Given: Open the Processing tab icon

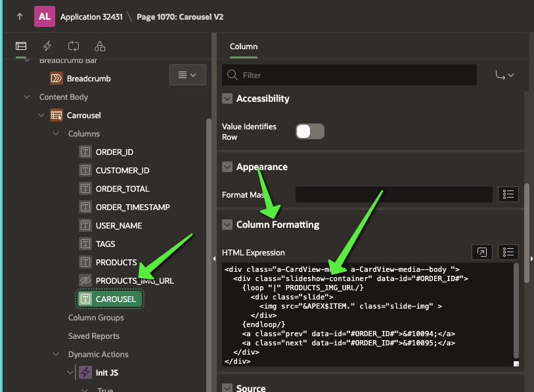Looking at the screenshot, I should click(x=74, y=46).
